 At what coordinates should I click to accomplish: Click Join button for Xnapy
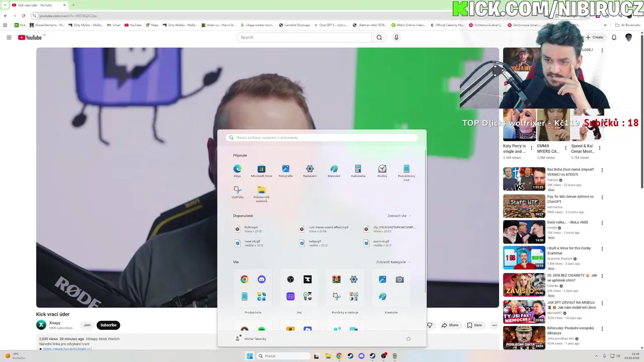[87, 325]
